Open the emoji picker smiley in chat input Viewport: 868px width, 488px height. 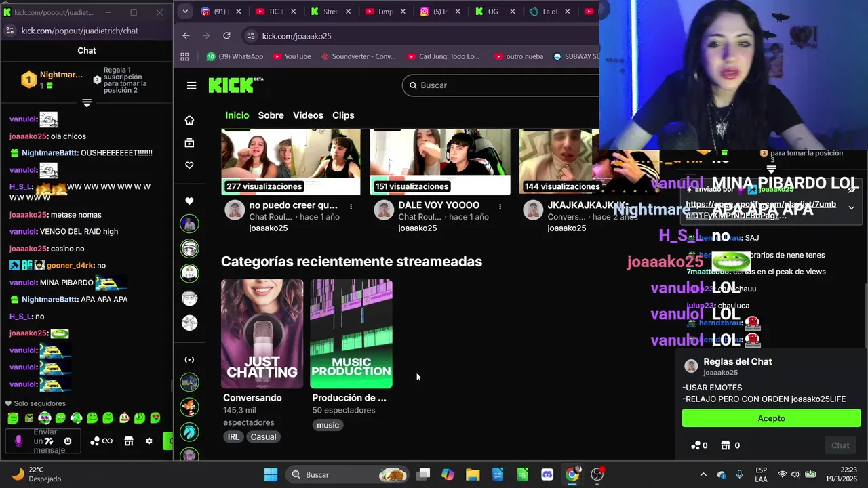[67, 441]
